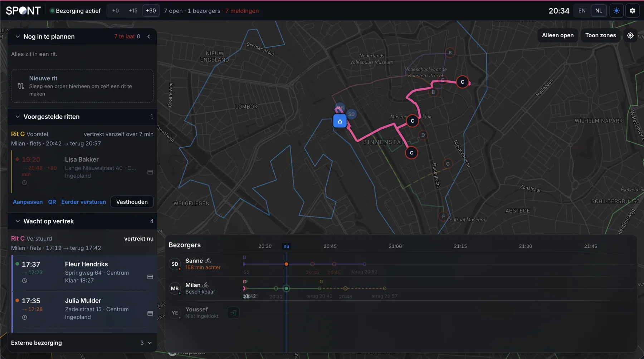Open the QR link for Rit G
Image resolution: width=644 pixels, height=359 pixels.
tap(52, 202)
